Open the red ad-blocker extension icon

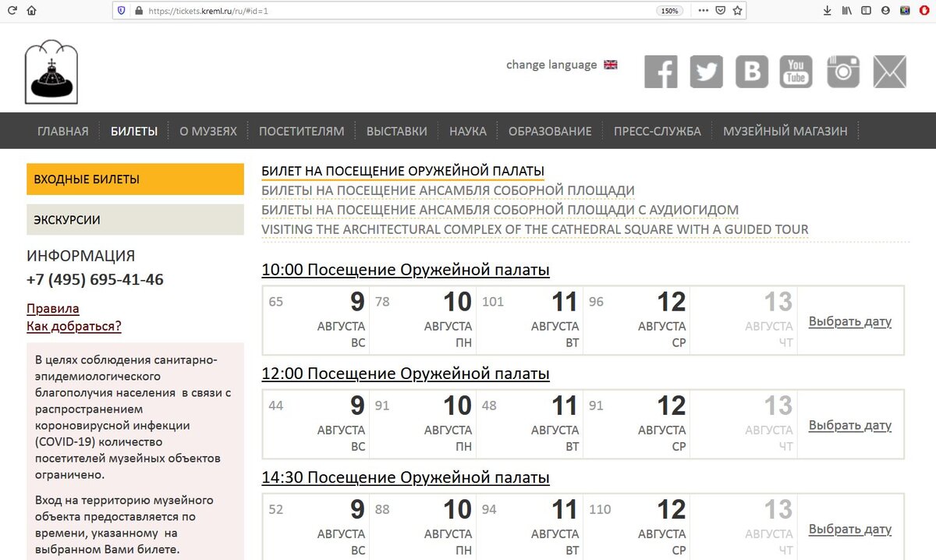click(x=924, y=11)
